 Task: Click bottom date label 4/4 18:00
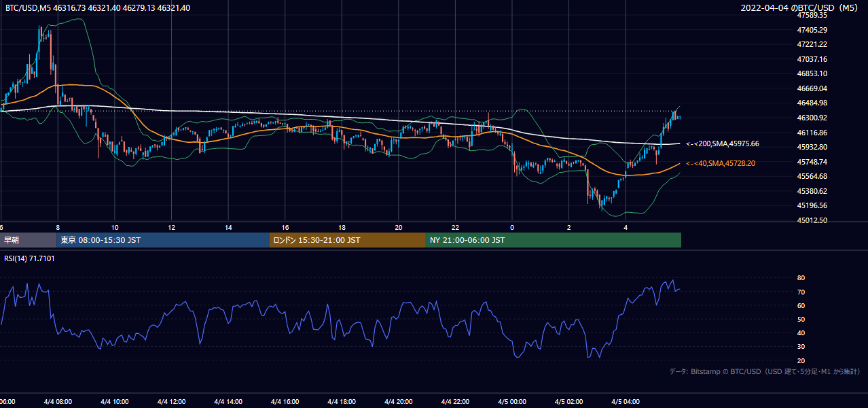[342, 402]
